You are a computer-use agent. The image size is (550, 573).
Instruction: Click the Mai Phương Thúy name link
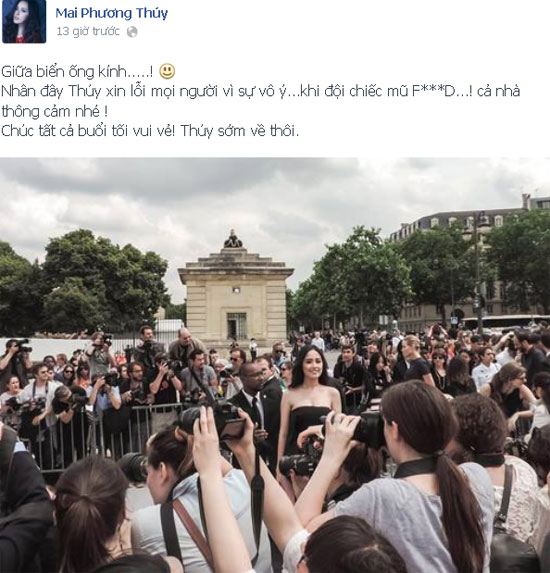(x=111, y=13)
